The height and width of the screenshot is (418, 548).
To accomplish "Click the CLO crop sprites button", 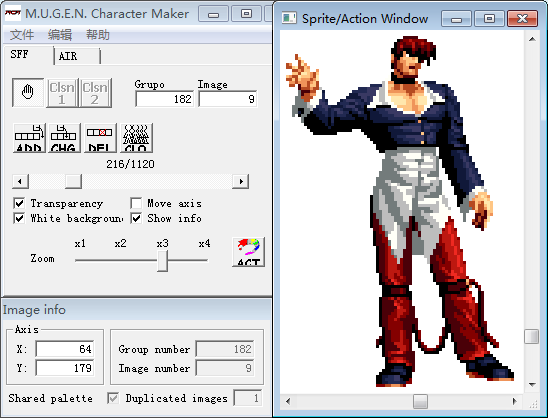I will tap(136, 138).
